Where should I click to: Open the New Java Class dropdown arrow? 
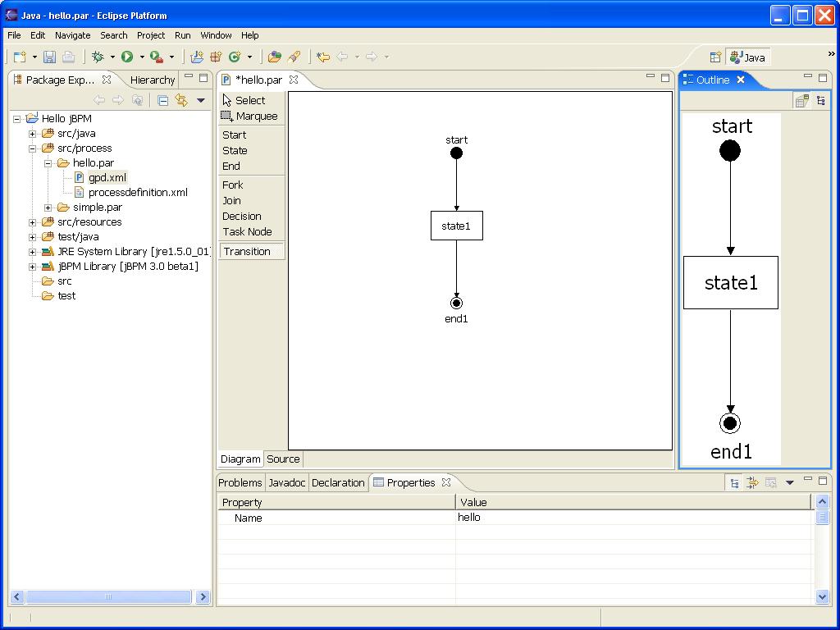(x=249, y=57)
